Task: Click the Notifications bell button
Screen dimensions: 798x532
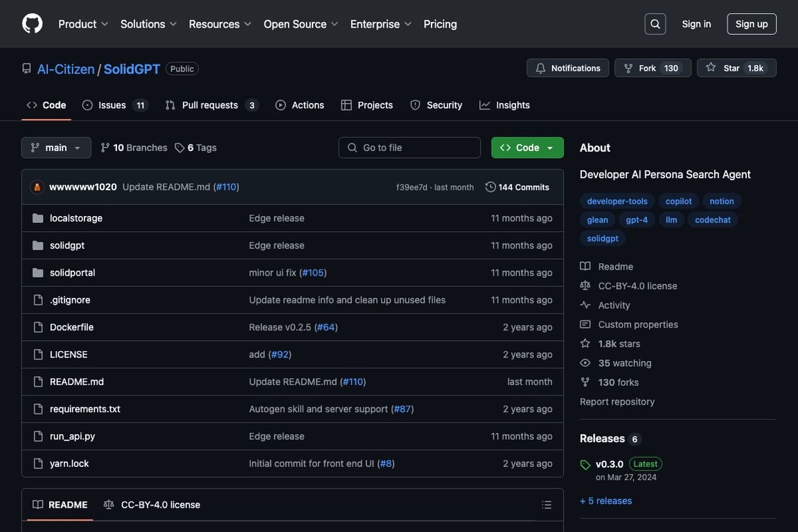Action: point(567,68)
